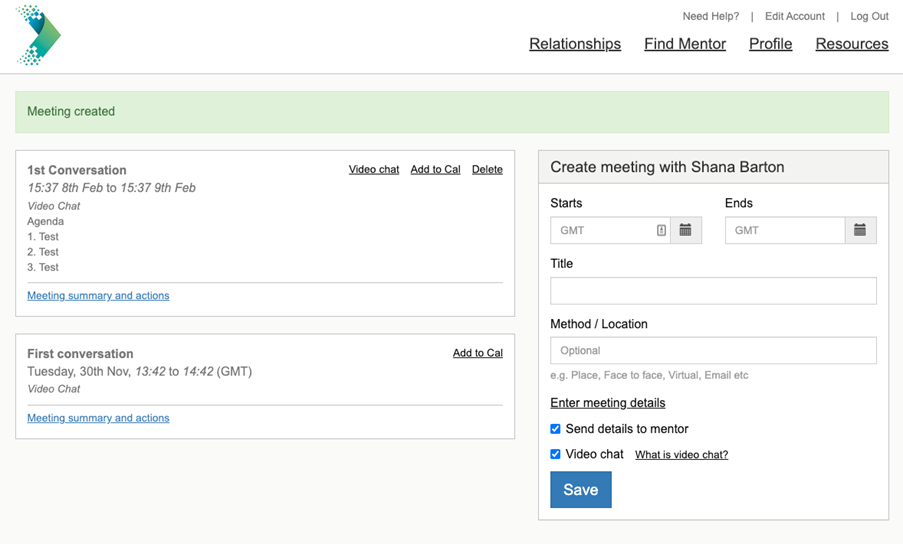The height and width of the screenshot is (544, 903).
Task: Click the autofill icon inside Starts field
Action: click(x=661, y=230)
